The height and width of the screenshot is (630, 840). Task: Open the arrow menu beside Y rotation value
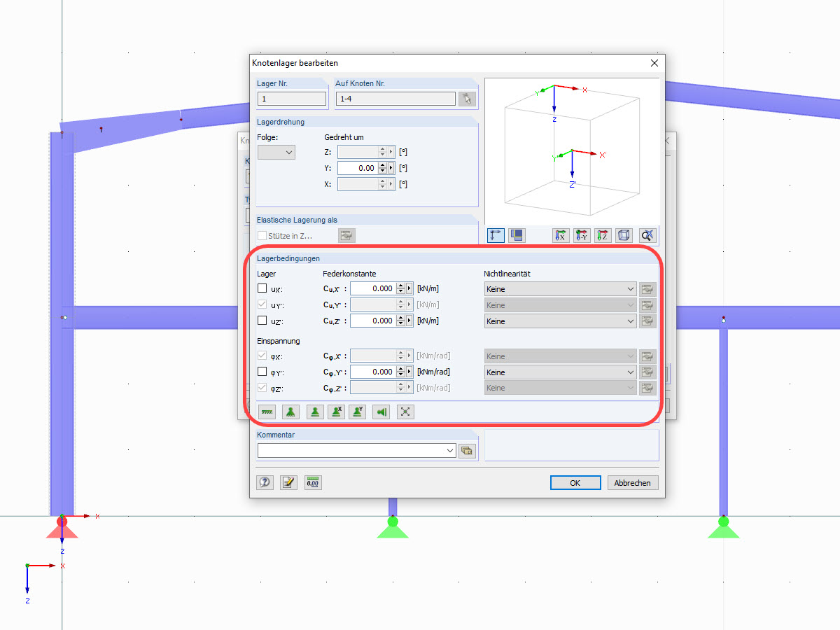click(x=391, y=168)
